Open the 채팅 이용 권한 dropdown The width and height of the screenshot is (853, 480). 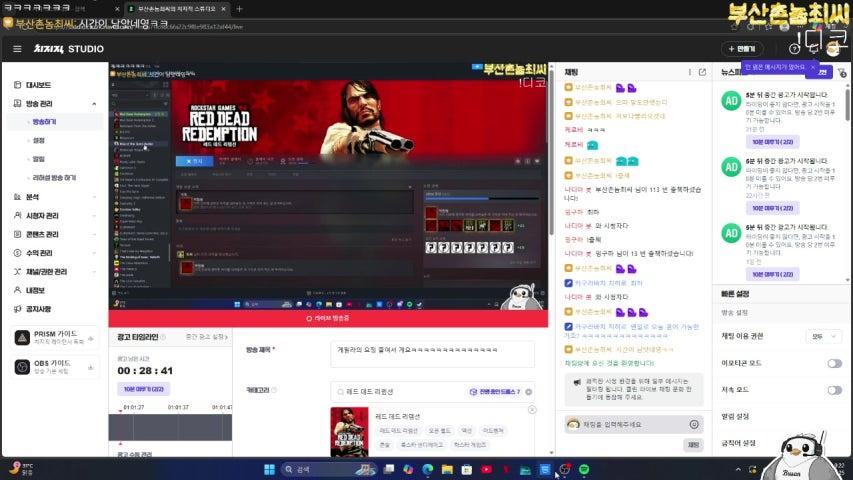tap(824, 337)
